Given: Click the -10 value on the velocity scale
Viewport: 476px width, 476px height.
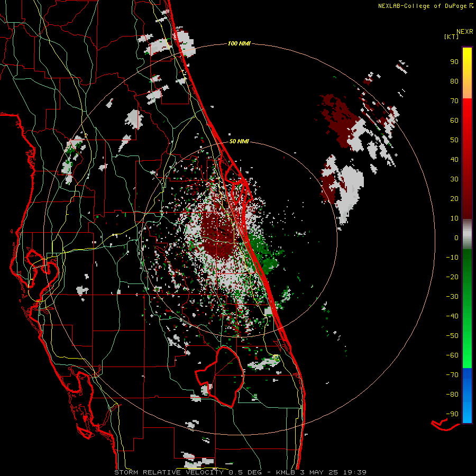Looking at the screenshot, I should coord(452,258).
